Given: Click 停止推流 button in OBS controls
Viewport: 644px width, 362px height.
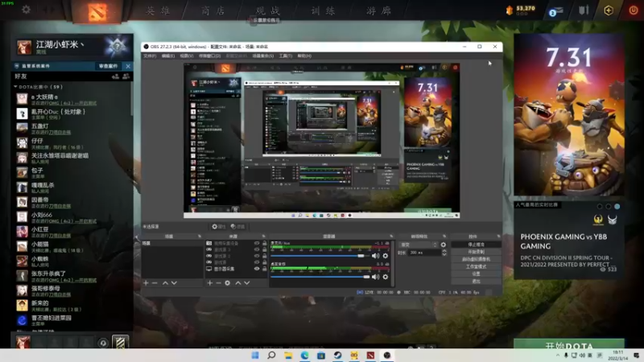Looking at the screenshot, I should click(x=476, y=245).
